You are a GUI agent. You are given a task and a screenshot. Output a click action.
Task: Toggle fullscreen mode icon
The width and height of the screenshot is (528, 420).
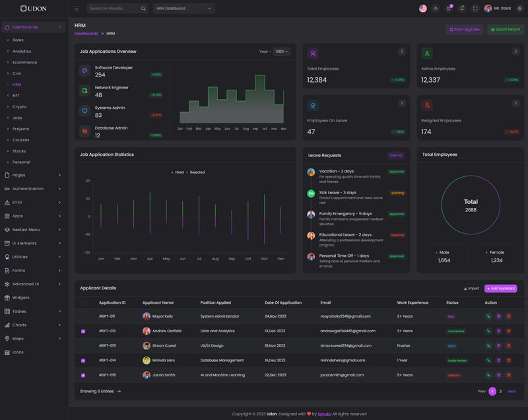point(475,9)
